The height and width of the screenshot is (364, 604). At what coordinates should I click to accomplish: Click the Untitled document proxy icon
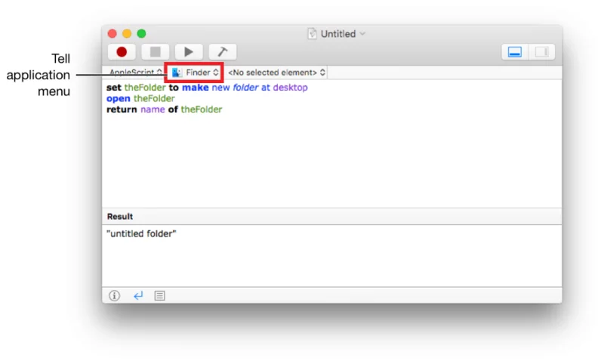pos(312,34)
